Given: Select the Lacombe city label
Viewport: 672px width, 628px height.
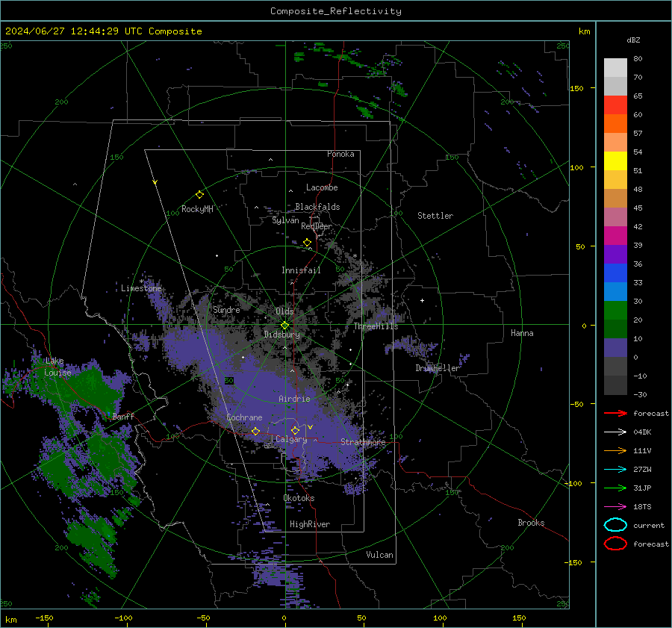Looking at the screenshot, I should coord(322,187).
